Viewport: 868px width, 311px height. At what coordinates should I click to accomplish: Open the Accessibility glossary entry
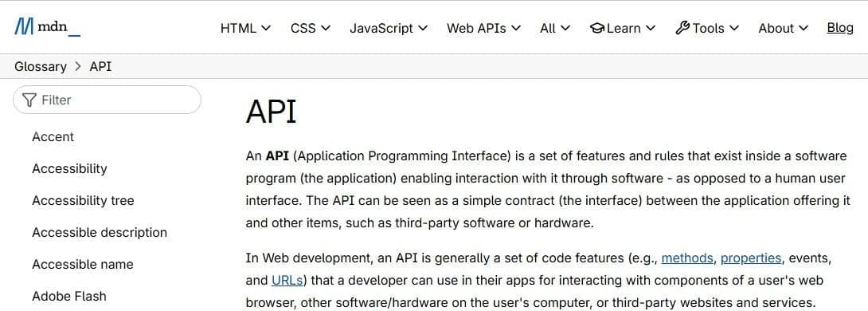[70, 168]
